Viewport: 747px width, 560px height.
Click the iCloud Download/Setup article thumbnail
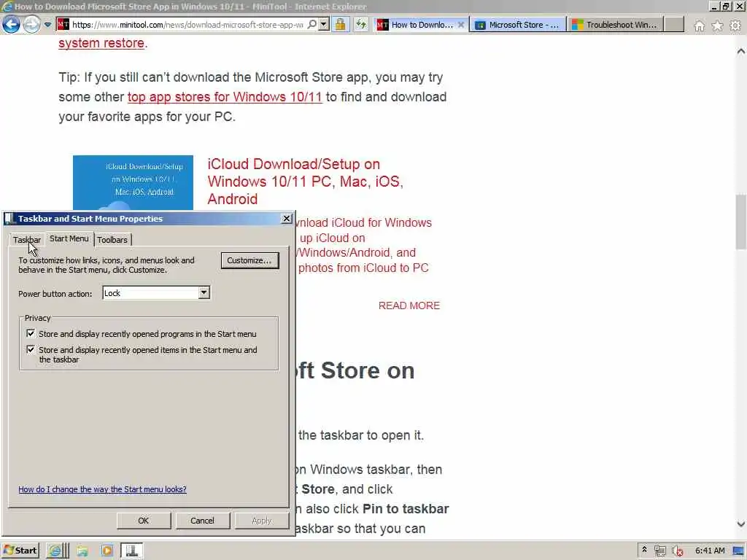point(133,183)
